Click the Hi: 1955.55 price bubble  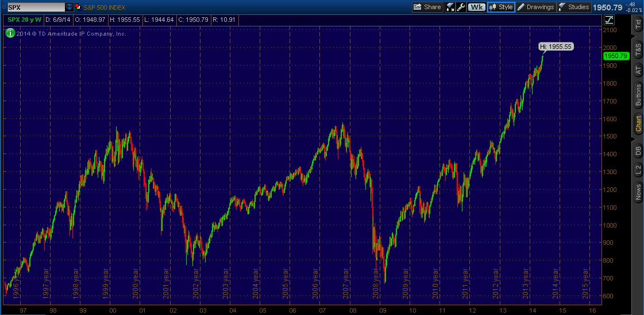pyautogui.click(x=556, y=47)
